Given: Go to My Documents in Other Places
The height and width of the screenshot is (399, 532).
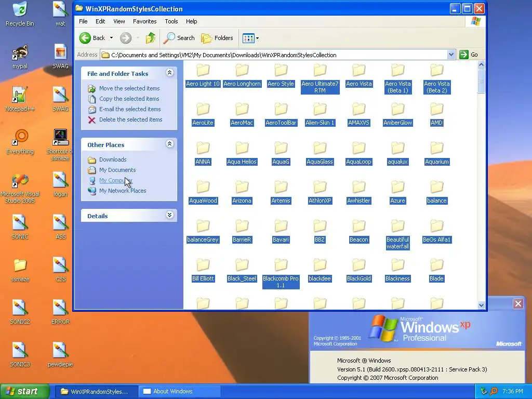Looking at the screenshot, I should [x=117, y=170].
